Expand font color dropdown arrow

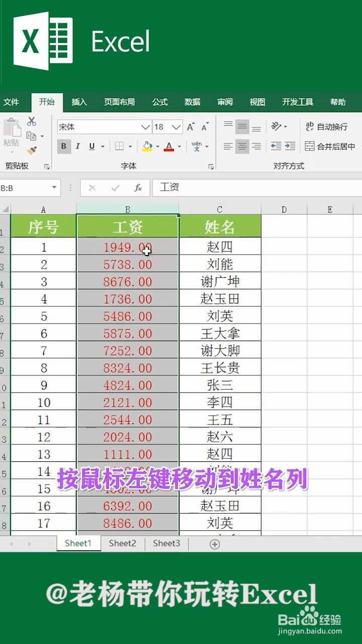point(179,147)
